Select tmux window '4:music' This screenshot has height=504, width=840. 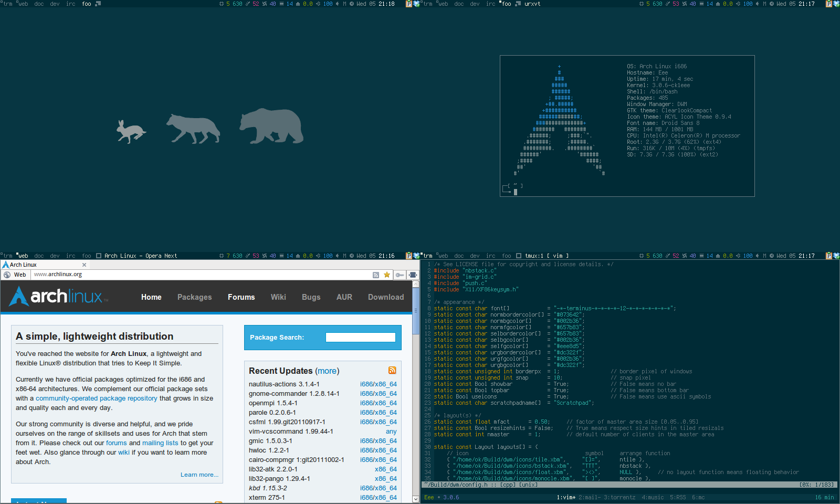click(x=653, y=497)
